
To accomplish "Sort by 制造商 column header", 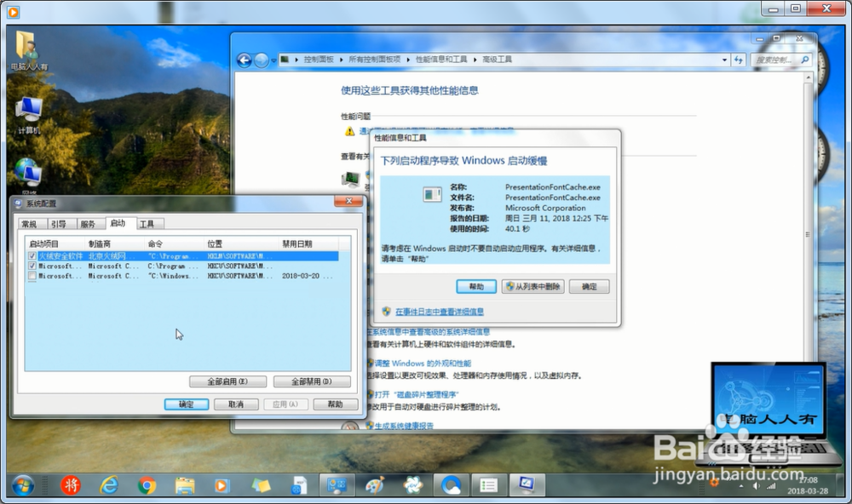I will click(115, 243).
